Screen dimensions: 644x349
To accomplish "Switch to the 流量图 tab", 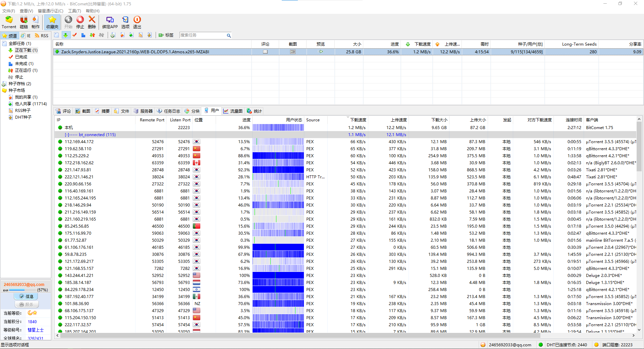I will click(233, 111).
